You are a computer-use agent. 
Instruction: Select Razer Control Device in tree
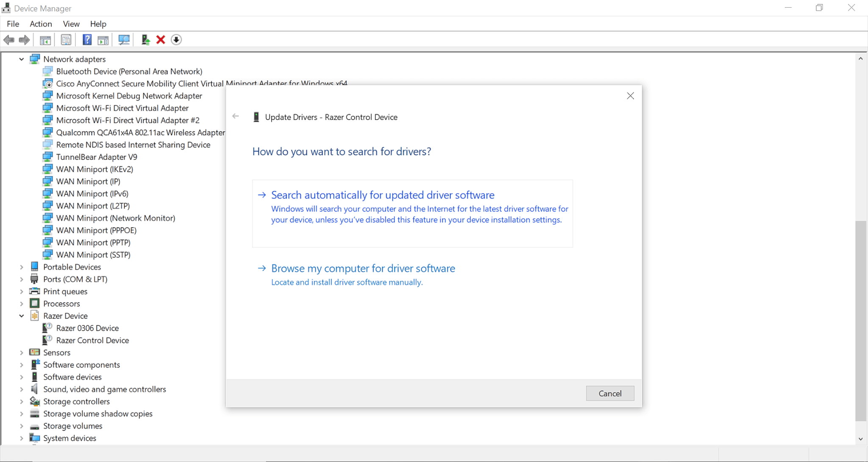92,340
